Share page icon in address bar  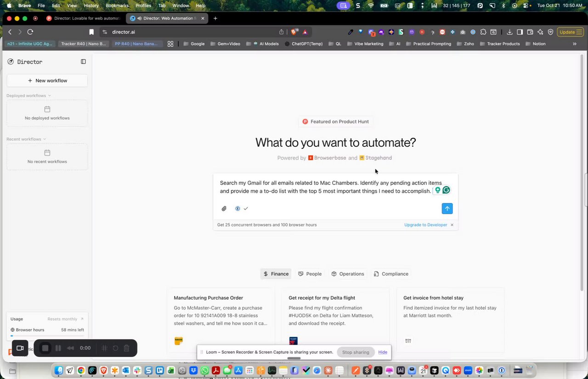click(281, 32)
